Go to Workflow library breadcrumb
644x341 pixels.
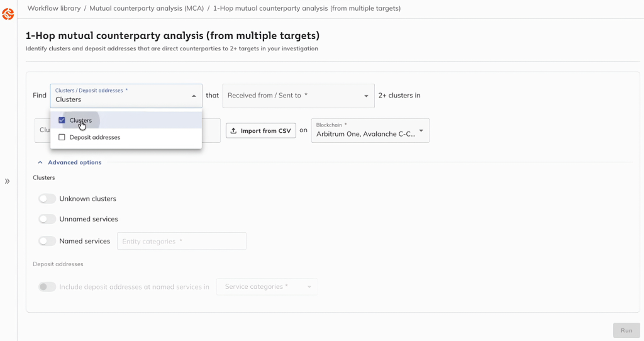(54, 8)
